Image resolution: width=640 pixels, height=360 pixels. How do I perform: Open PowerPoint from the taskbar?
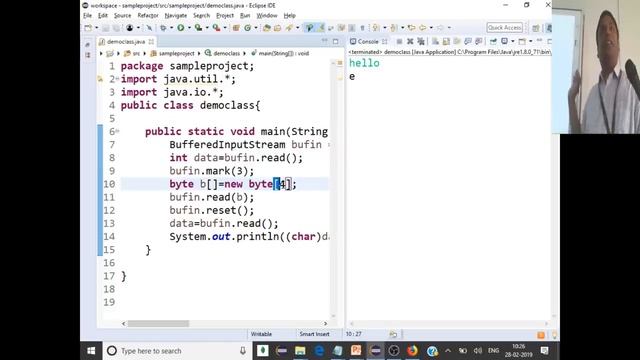coord(356,351)
